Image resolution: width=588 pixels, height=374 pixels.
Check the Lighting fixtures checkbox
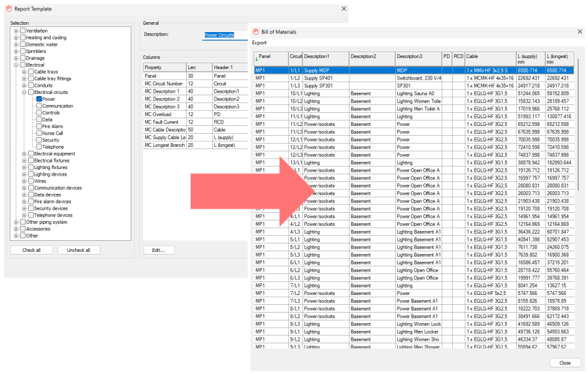click(31, 167)
